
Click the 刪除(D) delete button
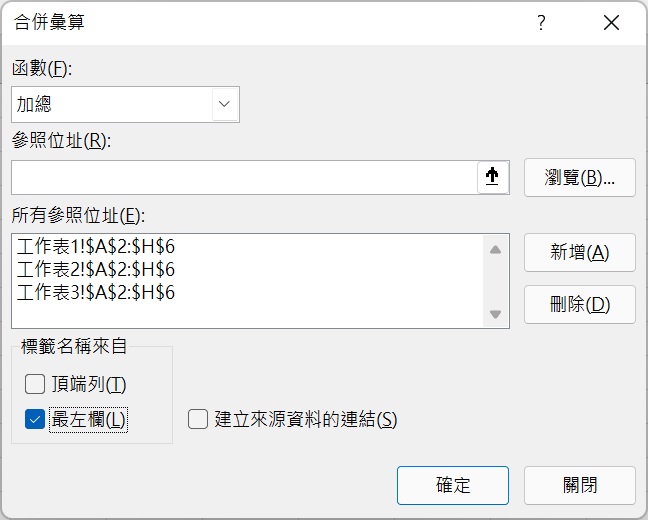click(x=579, y=305)
